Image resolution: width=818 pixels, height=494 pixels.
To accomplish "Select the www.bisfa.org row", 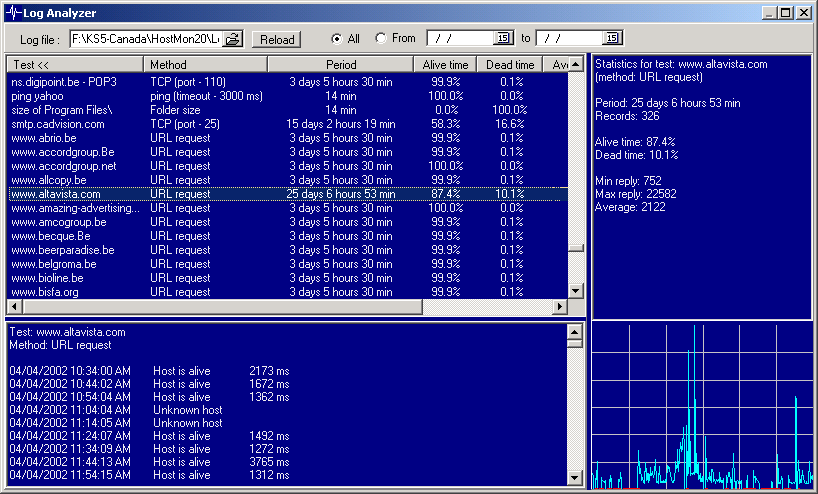I will point(288,292).
